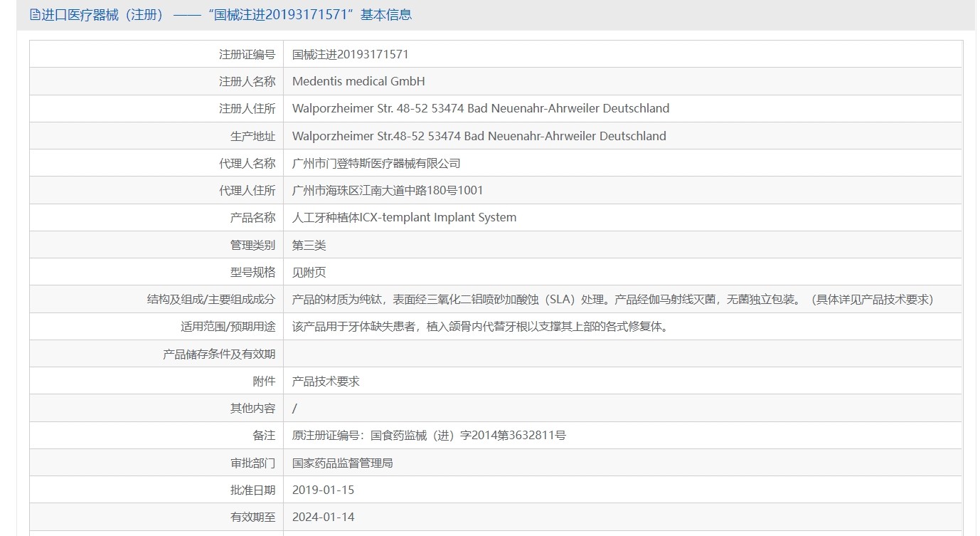Select the registrant name Medentis medical GmbH

[x=358, y=81]
